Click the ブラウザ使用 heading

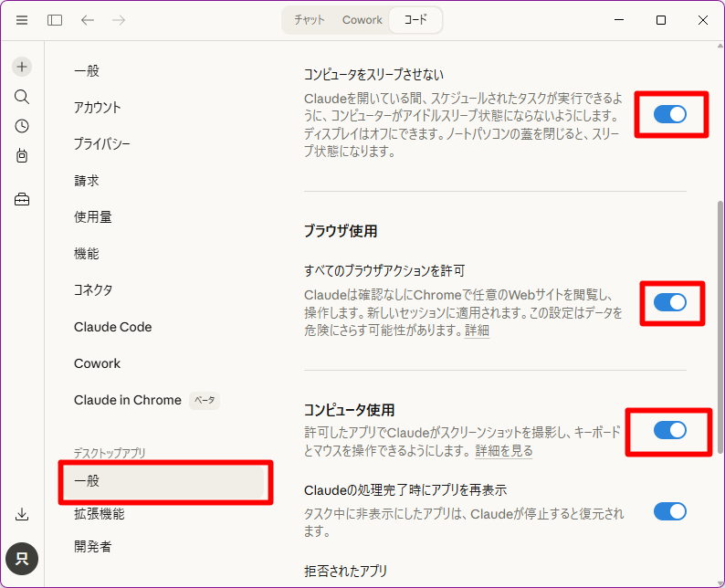pyautogui.click(x=341, y=231)
